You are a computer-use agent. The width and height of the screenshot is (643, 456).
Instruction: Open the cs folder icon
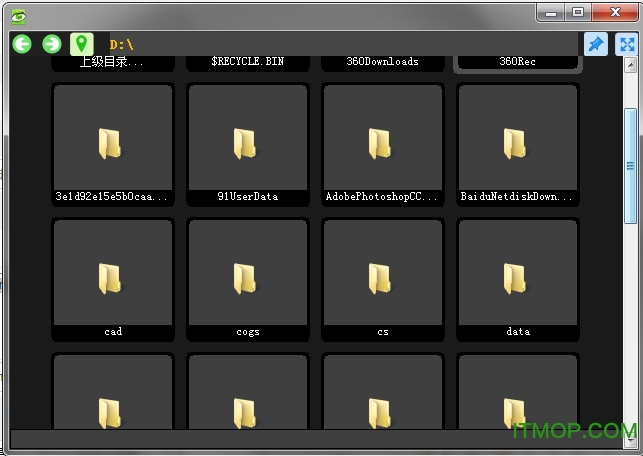pyautogui.click(x=379, y=279)
